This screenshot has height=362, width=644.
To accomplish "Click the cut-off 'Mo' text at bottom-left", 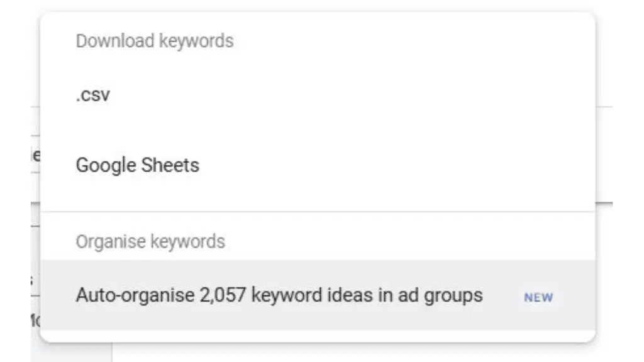I will coord(35,321).
